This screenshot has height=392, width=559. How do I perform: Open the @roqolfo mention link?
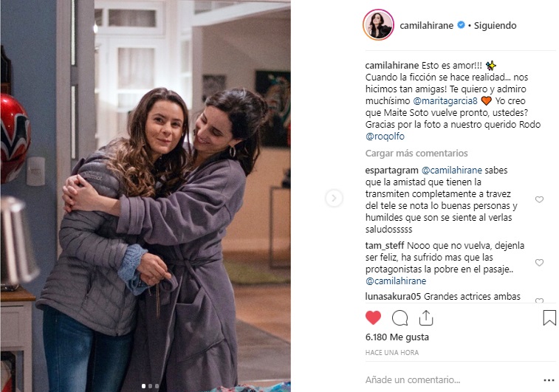pos(385,136)
